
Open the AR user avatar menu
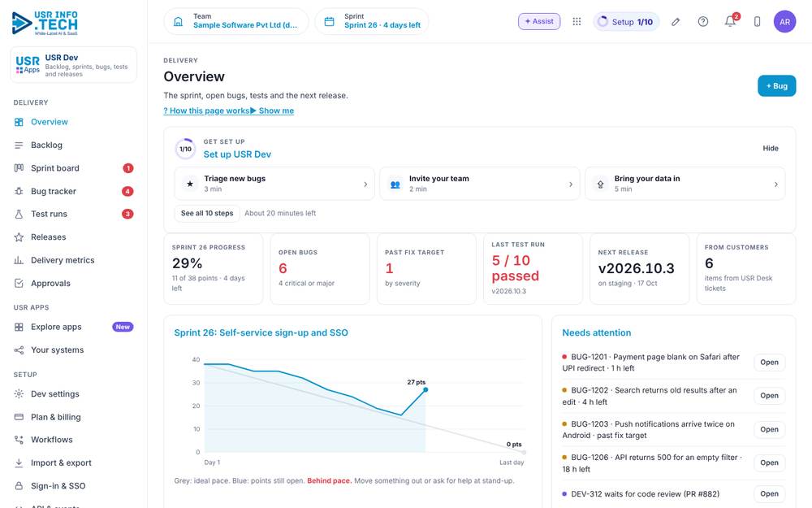[784, 22]
